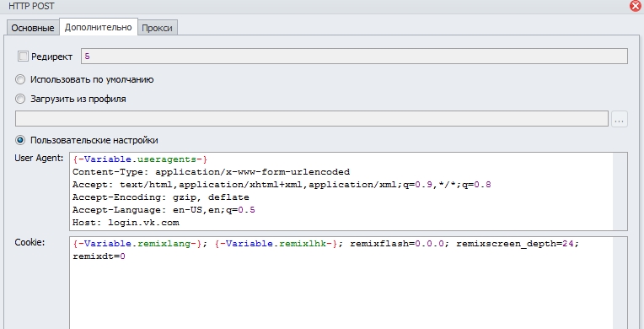Click remixscreen_depth=24 in cookie field
Screen dimensions: 644x329
point(515,244)
